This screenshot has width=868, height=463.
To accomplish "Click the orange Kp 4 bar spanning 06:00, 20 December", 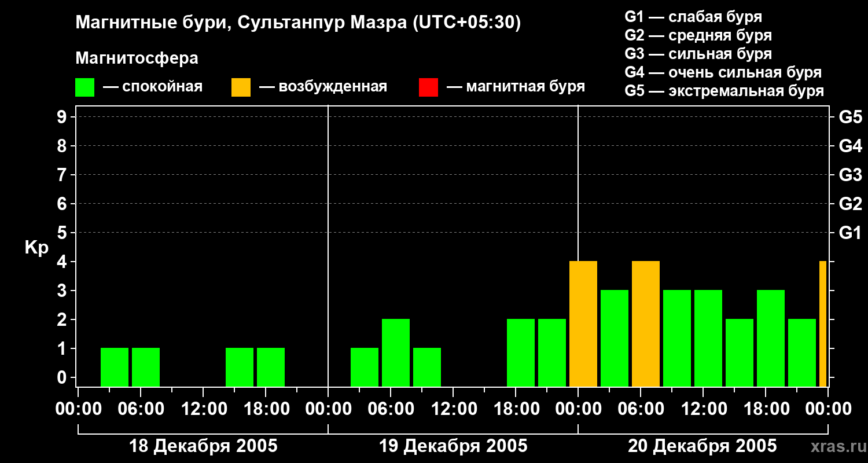I will (x=646, y=324).
